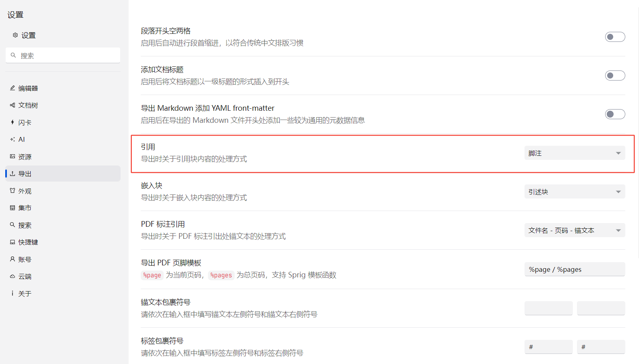Click the AI sparkle icon
This screenshot has width=639, height=364.
[12, 139]
